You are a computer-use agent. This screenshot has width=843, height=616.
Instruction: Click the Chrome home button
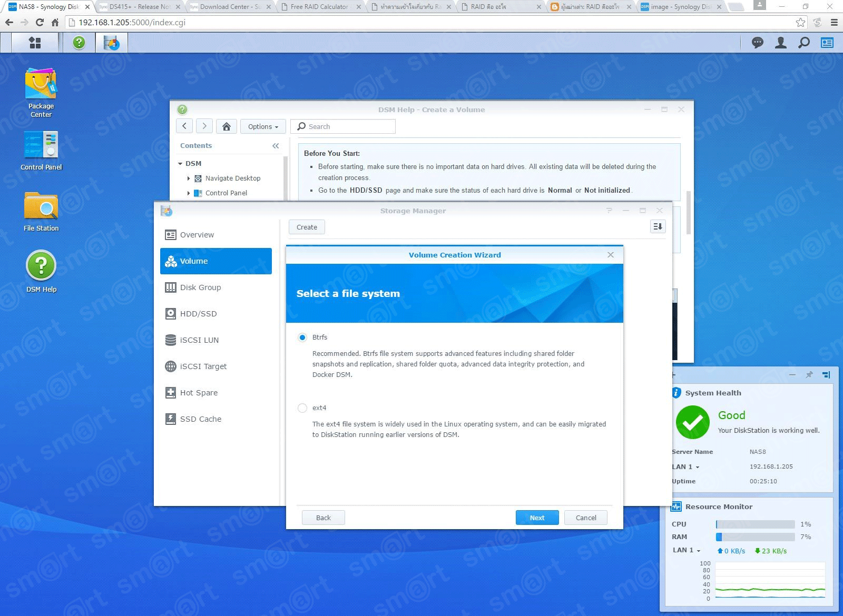(x=55, y=23)
